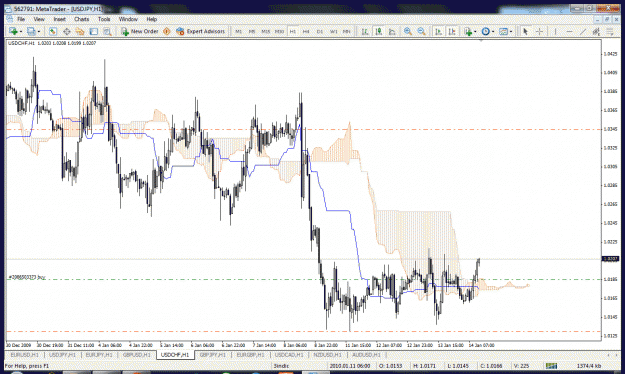Screen dimensions: 625x374
Task: Select the trendline drawing tool
Action: [583, 31]
